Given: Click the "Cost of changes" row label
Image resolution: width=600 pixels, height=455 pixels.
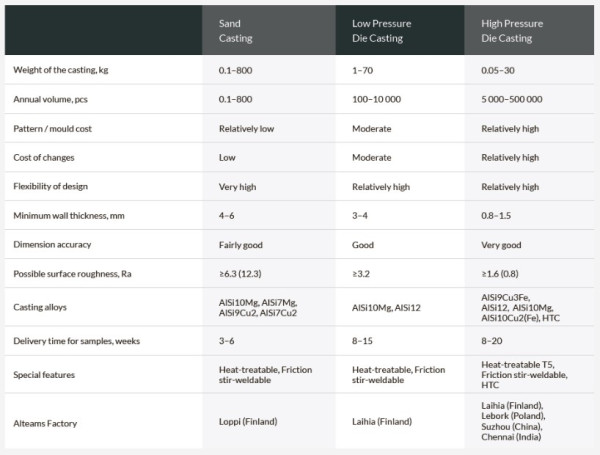Looking at the screenshot, I should click(46, 157).
